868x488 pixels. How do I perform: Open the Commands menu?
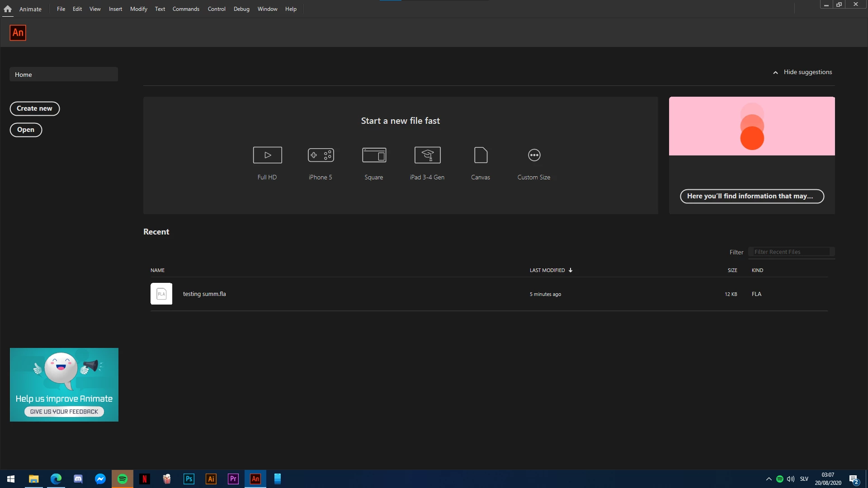(x=186, y=9)
